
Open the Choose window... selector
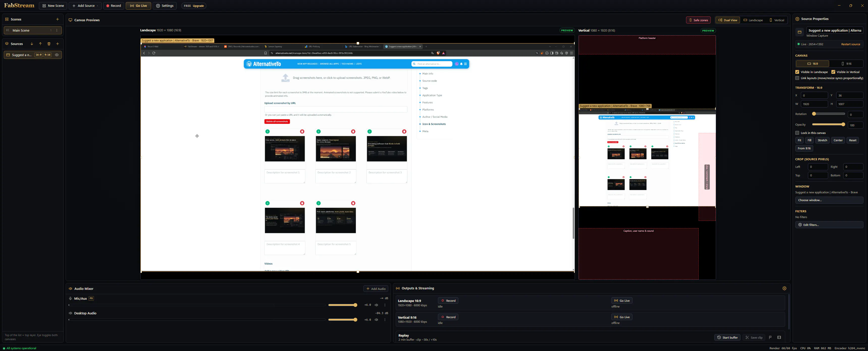click(829, 200)
